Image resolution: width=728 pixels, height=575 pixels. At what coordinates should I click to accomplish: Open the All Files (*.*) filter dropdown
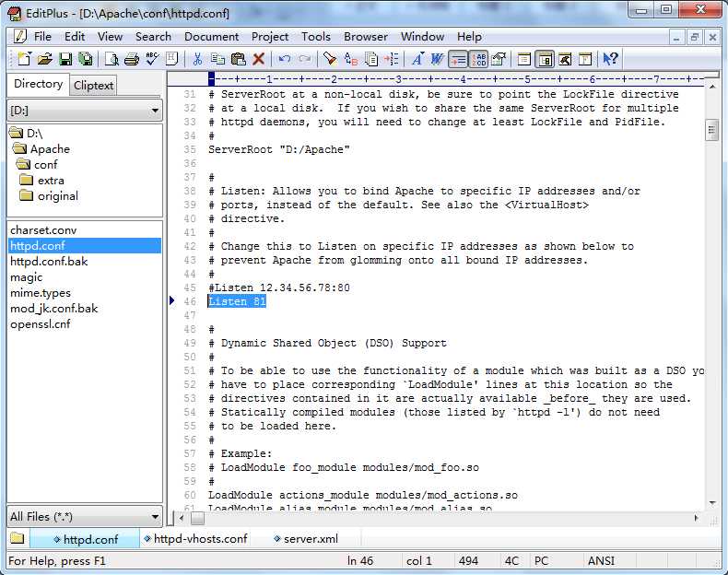coord(155,517)
